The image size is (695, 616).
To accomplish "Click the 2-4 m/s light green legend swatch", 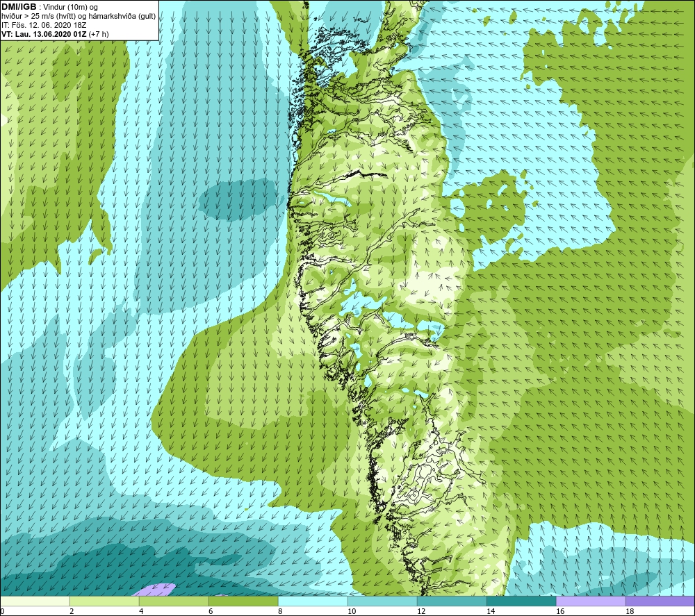I will pyautogui.click(x=104, y=601).
